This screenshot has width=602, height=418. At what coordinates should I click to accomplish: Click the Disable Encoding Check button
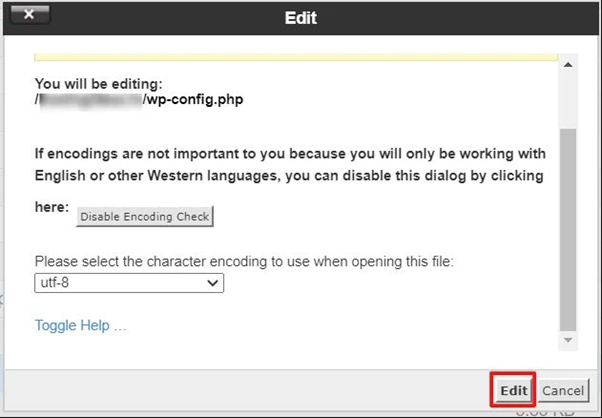(146, 216)
